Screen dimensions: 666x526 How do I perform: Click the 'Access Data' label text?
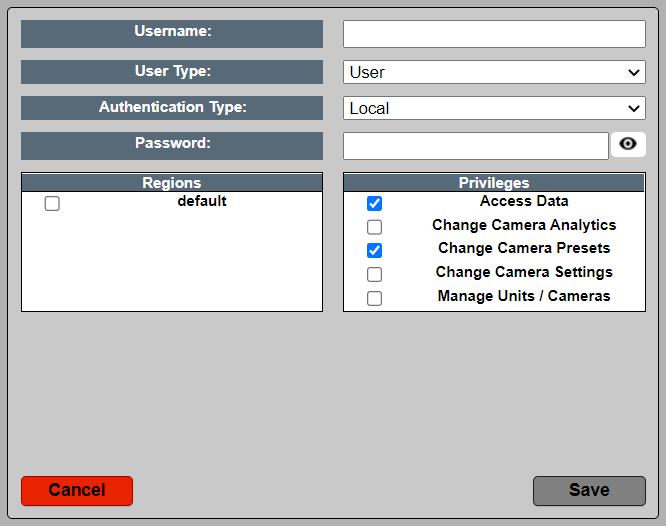(x=524, y=201)
